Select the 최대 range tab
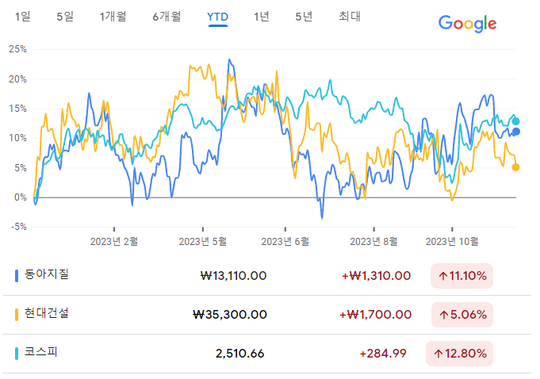 pyautogui.click(x=349, y=16)
